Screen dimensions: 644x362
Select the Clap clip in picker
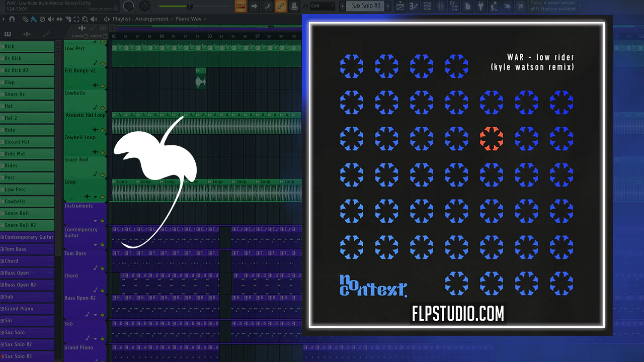click(27, 82)
